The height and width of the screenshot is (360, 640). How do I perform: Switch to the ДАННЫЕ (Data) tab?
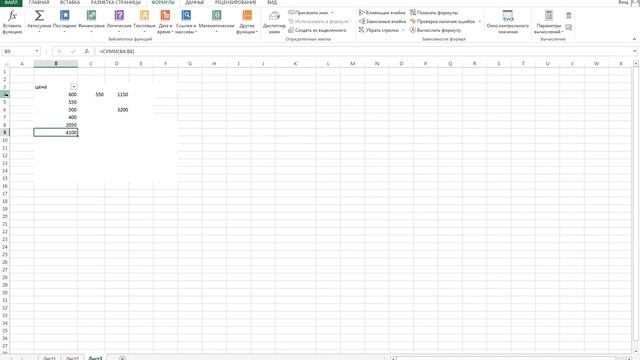point(194,2)
